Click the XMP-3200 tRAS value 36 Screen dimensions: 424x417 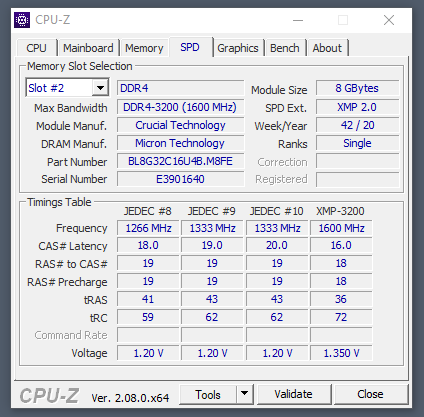pyautogui.click(x=341, y=299)
